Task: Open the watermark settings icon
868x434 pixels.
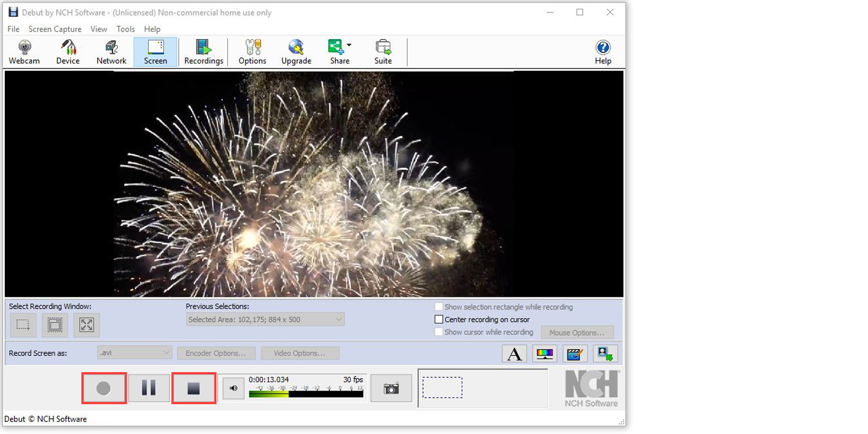Action: tap(575, 354)
